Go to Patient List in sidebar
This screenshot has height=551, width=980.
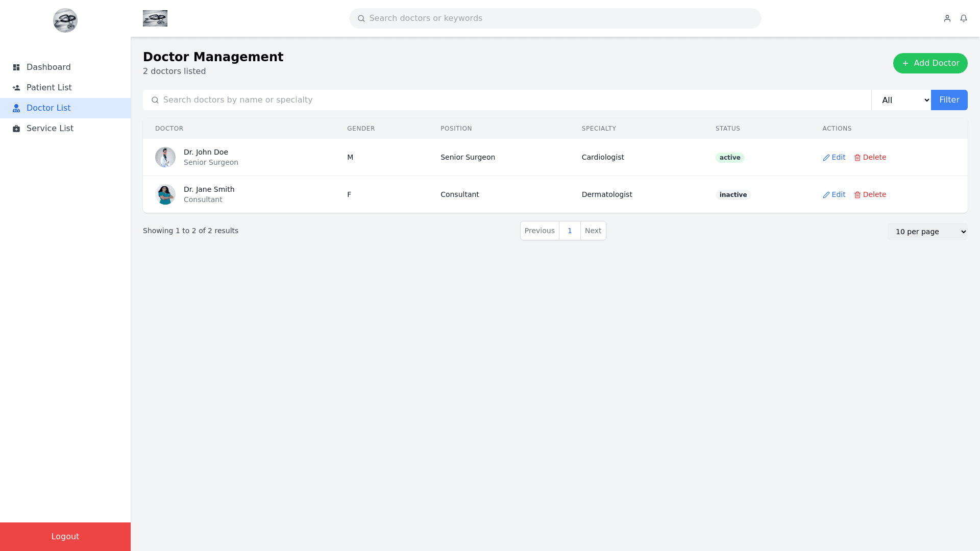[x=49, y=88]
